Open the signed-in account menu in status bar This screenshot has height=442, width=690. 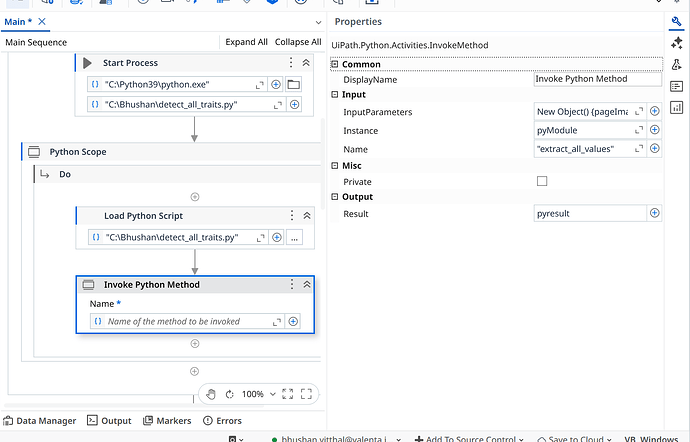click(x=337, y=438)
